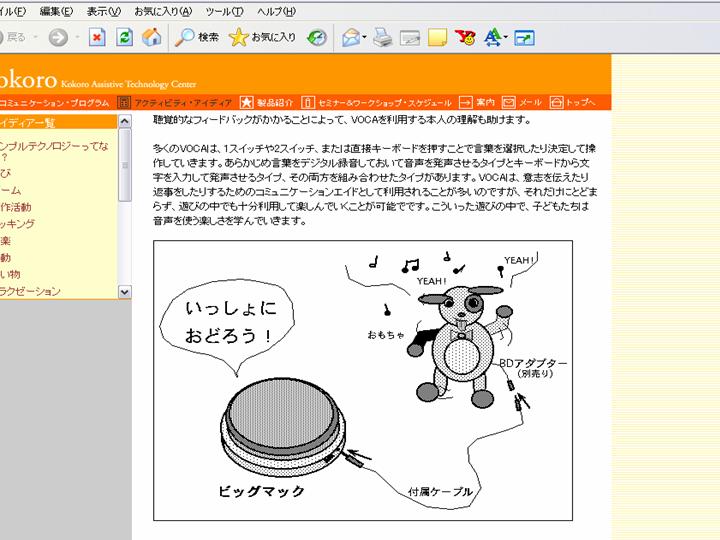Viewport: 720px width, 540px height.
Task: Open the お気に入り favorites pane
Action: pyautogui.click(x=262, y=37)
